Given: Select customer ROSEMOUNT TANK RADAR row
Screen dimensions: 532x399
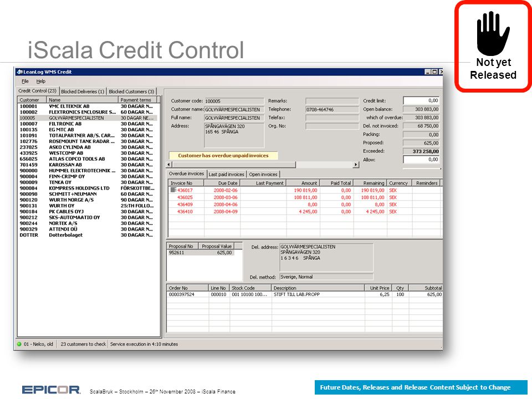Looking at the screenshot, I should click(x=88, y=141).
